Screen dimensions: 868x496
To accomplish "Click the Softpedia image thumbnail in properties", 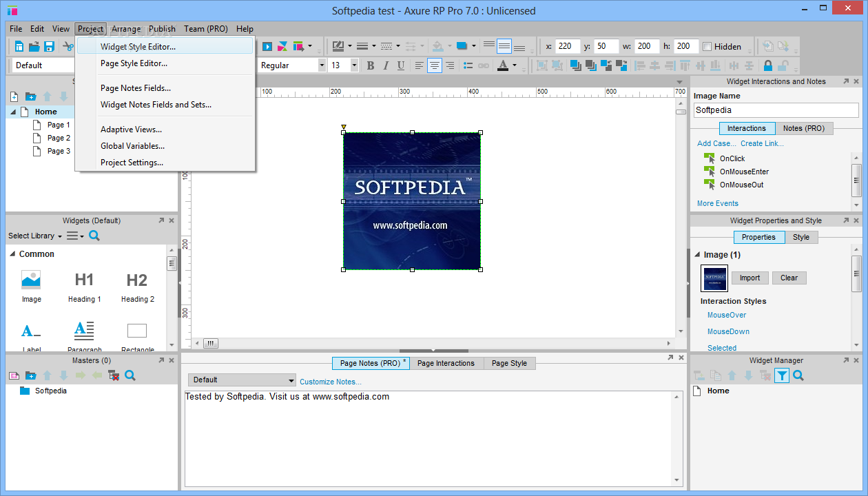I will coord(714,278).
